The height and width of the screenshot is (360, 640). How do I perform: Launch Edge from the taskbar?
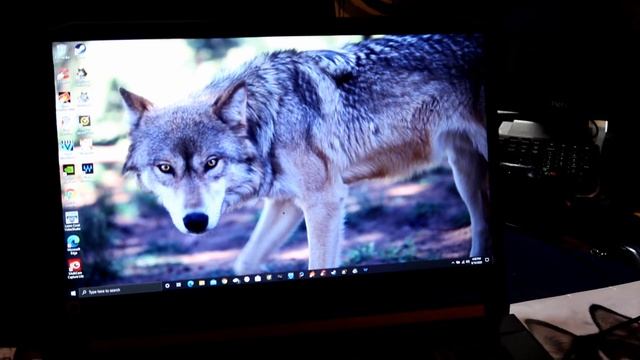(x=190, y=284)
